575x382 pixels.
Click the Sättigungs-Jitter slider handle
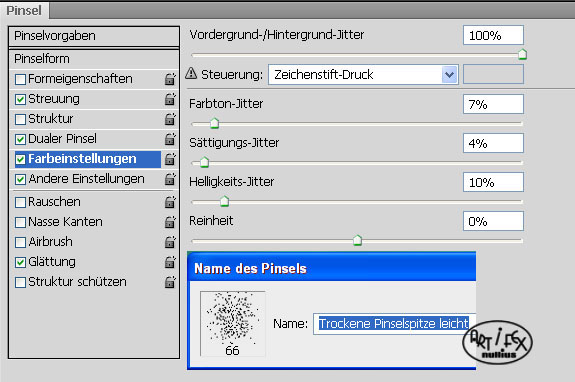205,162
